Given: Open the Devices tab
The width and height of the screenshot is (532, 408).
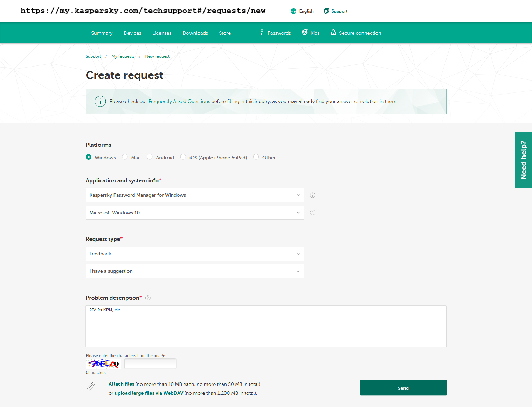Looking at the screenshot, I should point(133,33).
